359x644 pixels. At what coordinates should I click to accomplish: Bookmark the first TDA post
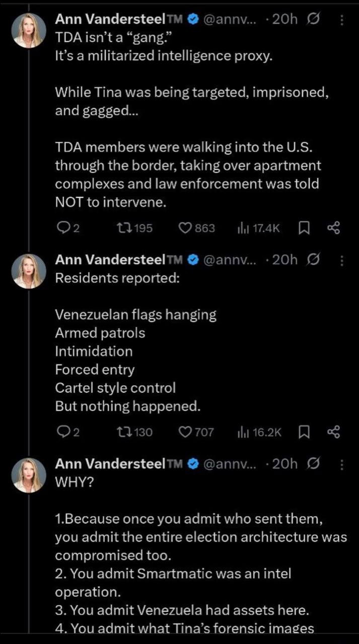[x=304, y=228]
